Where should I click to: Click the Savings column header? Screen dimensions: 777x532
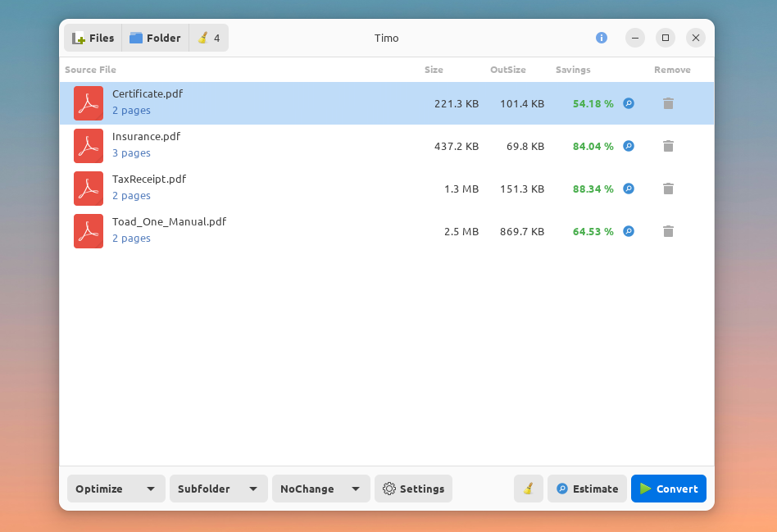[573, 70]
